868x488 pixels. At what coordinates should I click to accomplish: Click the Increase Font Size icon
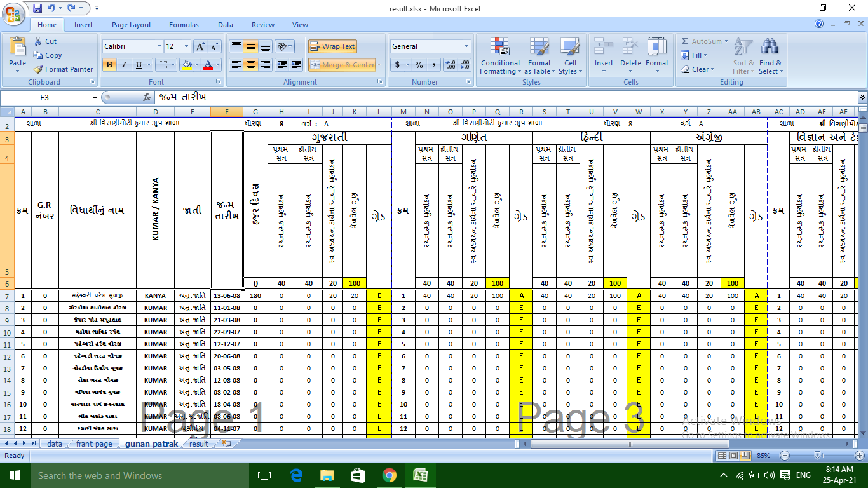click(x=199, y=46)
